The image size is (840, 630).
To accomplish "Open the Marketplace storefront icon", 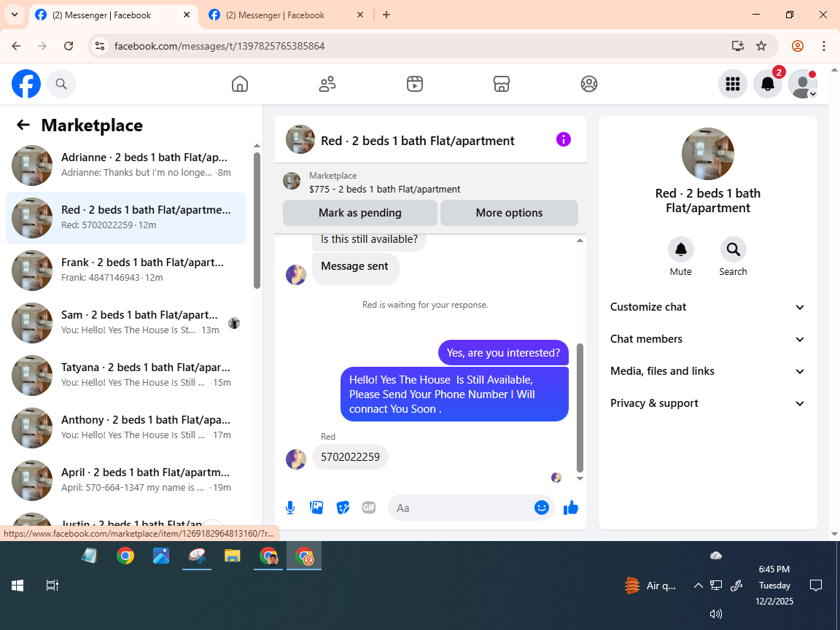I will point(502,84).
